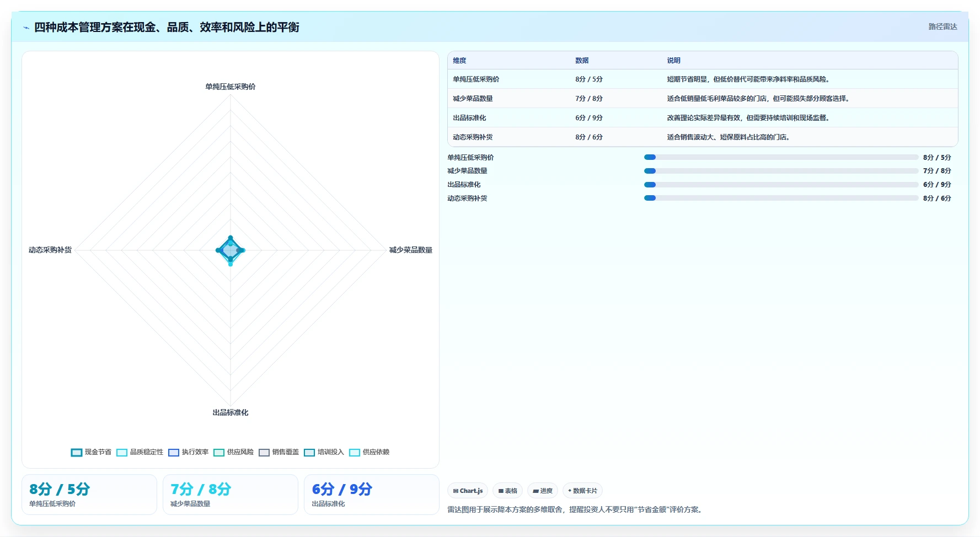Click the radar data polygon at chart center
The image size is (980, 537).
231,250
